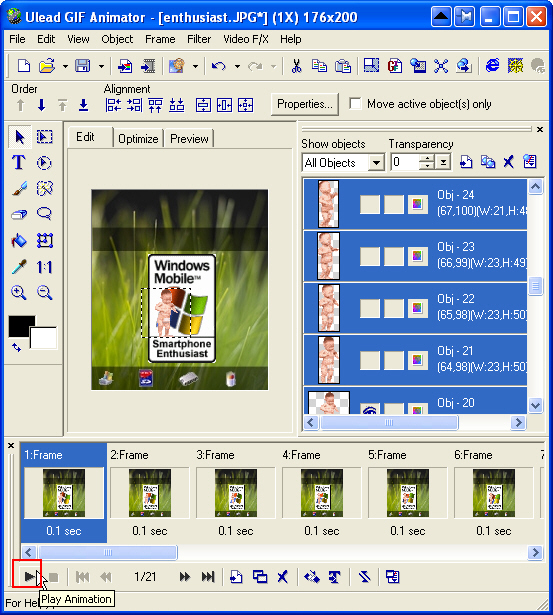
Task: Toggle first visibility box for Obj - 23
Action: pos(370,257)
